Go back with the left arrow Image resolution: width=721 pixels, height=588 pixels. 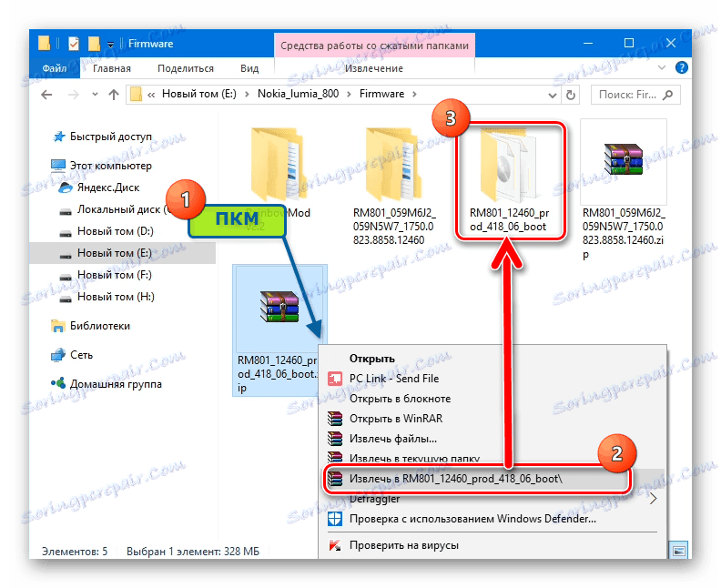coord(46,95)
